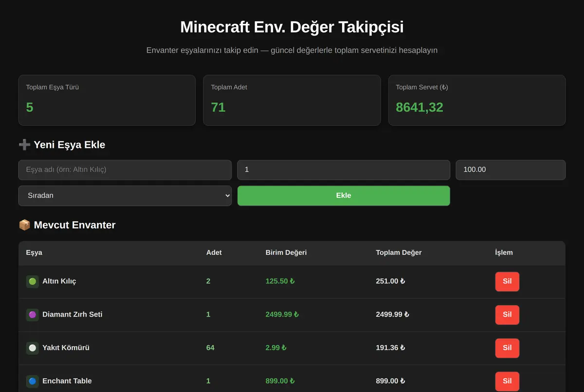Click the total value 191.36 ₺
The width and height of the screenshot is (584, 392).
point(390,348)
